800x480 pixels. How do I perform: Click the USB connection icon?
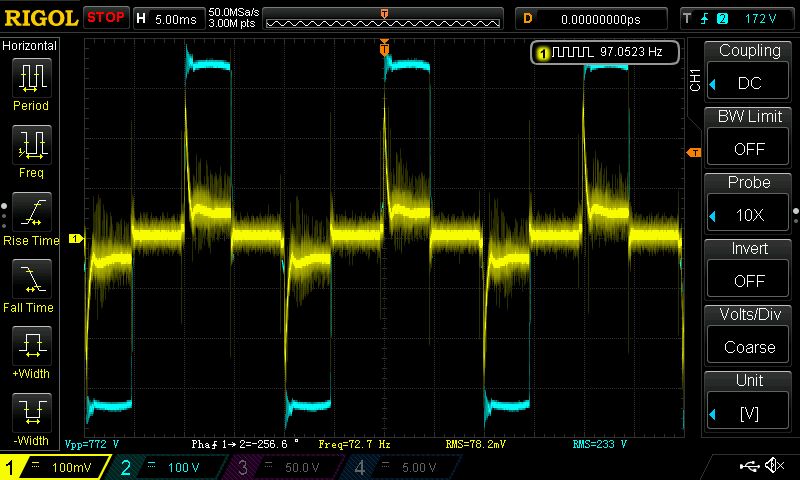point(749,465)
